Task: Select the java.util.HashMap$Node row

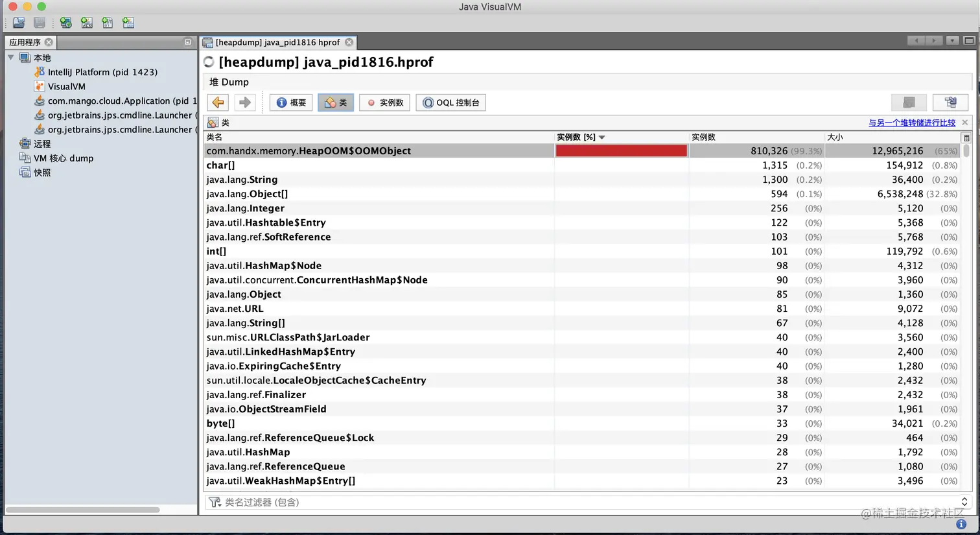Action: pyautogui.click(x=583, y=265)
